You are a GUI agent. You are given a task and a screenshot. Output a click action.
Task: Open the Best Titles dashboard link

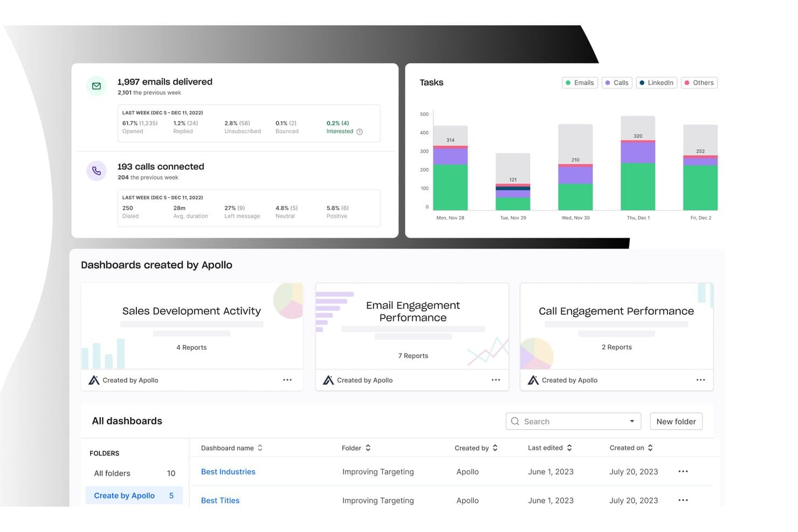220,500
